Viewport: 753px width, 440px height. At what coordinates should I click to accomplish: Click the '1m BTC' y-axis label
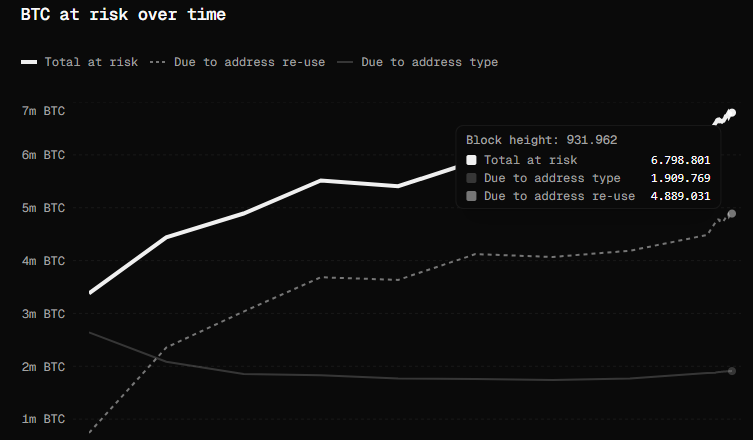(43, 419)
